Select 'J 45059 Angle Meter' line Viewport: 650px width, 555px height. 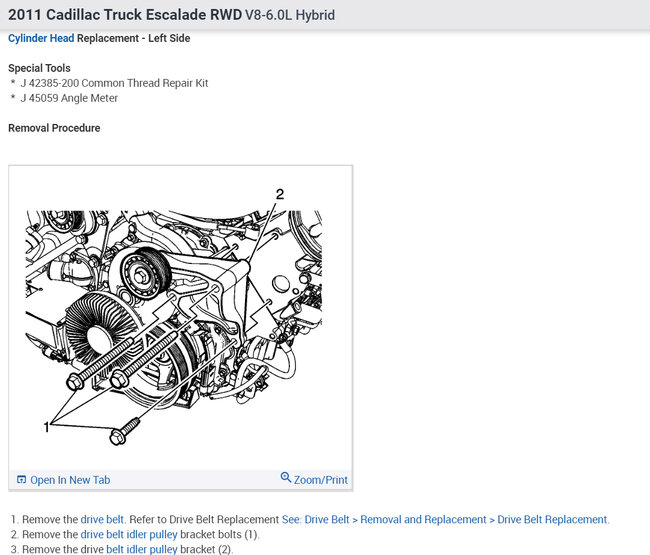pos(69,98)
